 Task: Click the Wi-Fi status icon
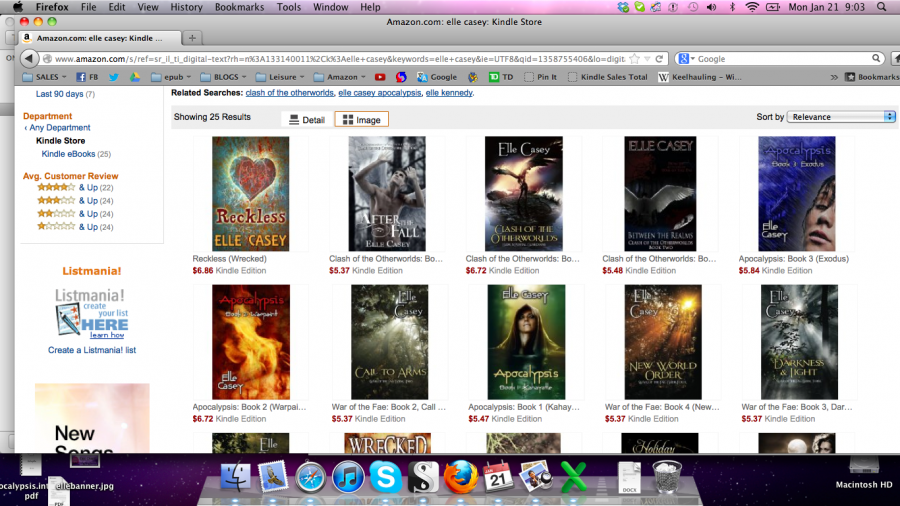752,7
